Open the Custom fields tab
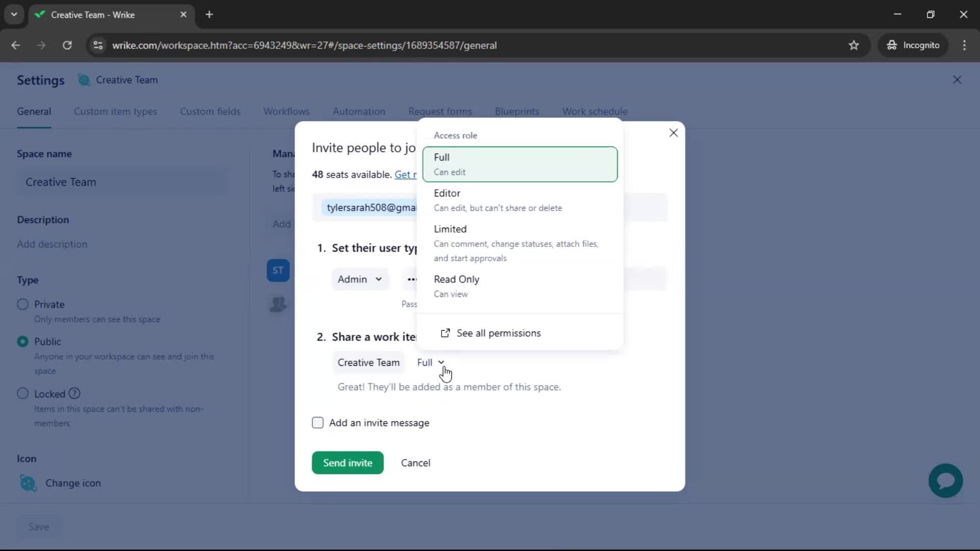 (210, 111)
